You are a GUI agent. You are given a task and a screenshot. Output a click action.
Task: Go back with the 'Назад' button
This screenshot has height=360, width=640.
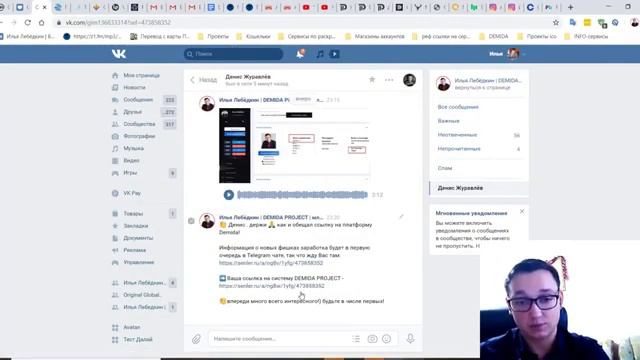click(x=203, y=80)
